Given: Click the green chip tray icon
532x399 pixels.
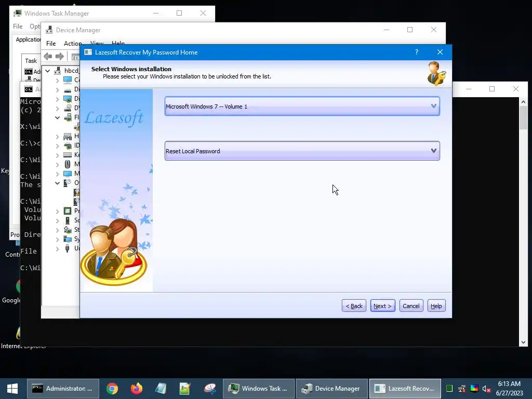Looking at the screenshot, I should 449,389.
